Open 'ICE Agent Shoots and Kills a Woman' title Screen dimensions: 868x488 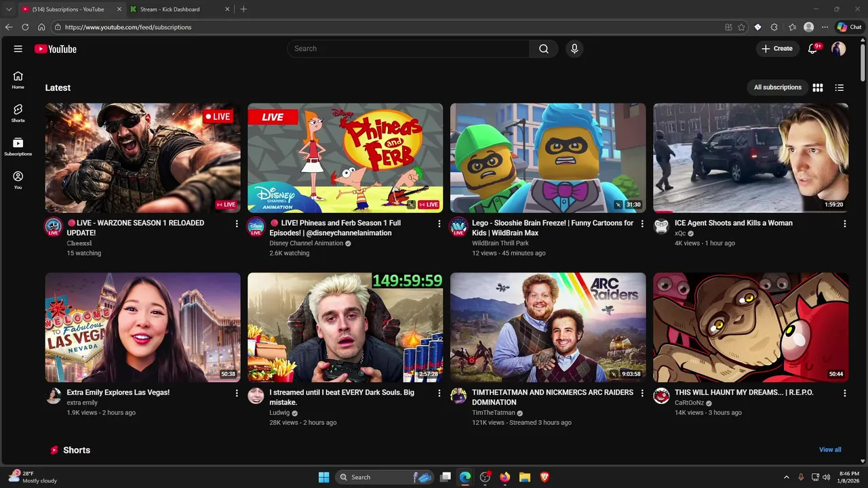[x=733, y=223]
